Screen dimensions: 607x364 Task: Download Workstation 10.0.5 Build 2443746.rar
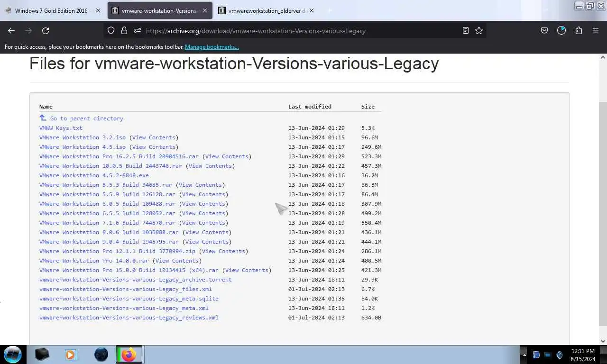[110, 166]
